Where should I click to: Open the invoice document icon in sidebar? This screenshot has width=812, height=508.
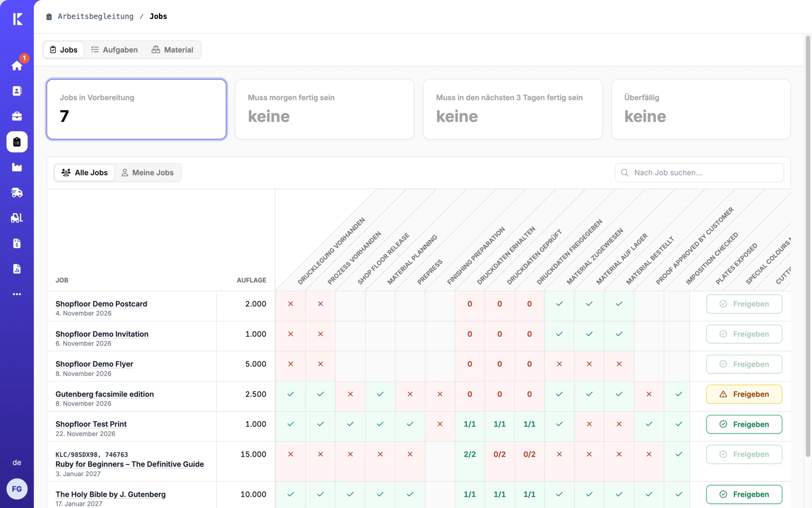pyautogui.click(x=17, y=243)
